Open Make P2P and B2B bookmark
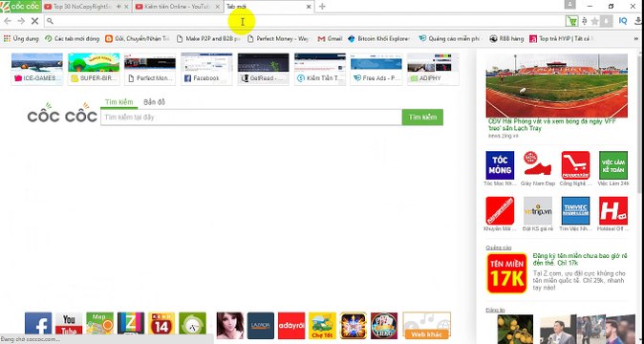Viewport: 644px width, 344px height. [208, 38]
